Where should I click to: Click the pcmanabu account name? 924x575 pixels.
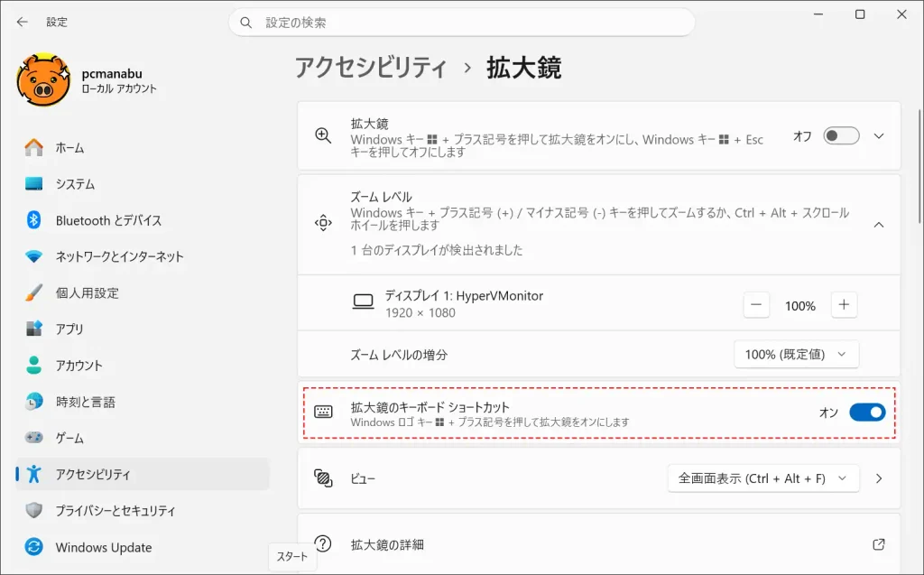(x=112, y=74)
